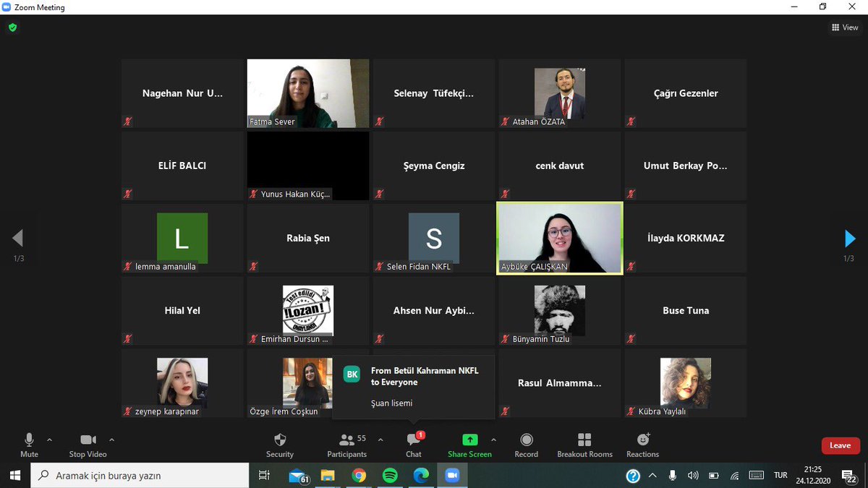Open Spotify from taskbar
Viewport: 868px width, 488px height.
click(390, 476)
